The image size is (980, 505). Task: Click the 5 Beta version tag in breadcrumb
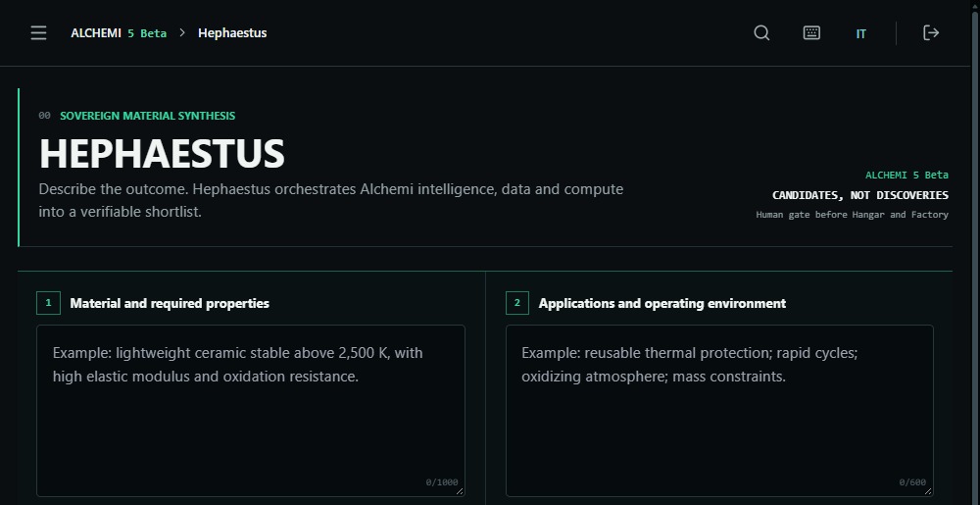(x=147, y=33)
